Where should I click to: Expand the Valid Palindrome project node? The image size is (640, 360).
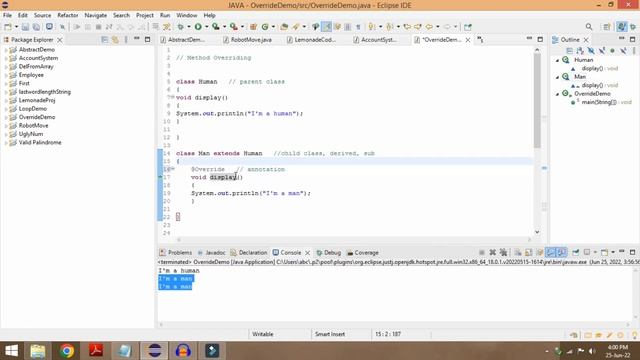6,142
